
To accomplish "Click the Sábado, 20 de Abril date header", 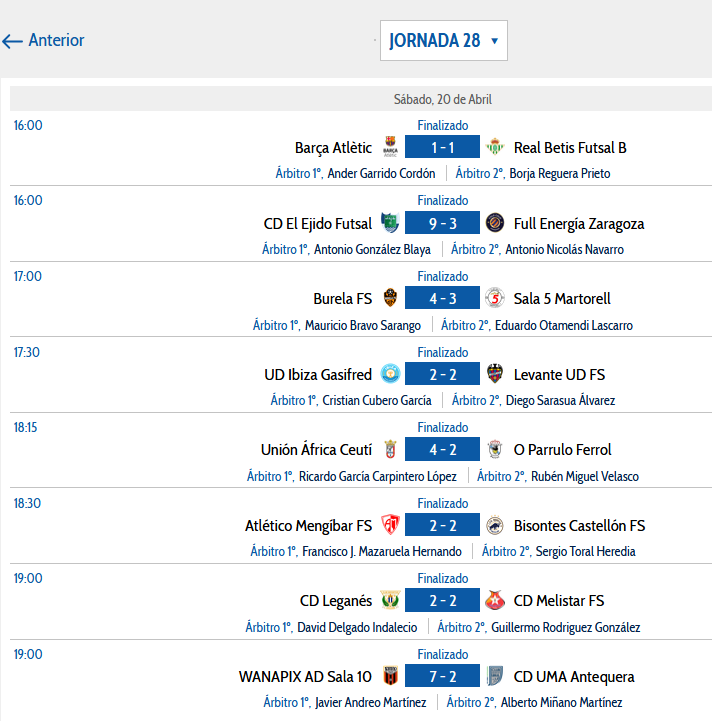I will pos(443,99).
